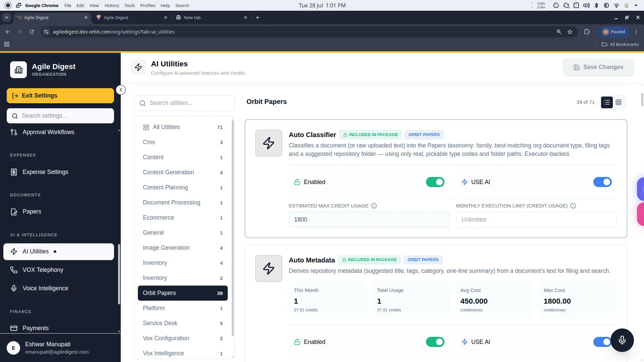Viewport: 644px width, 362px height.
Task: Click the user avatar E icon
Action: click(13, 348)
